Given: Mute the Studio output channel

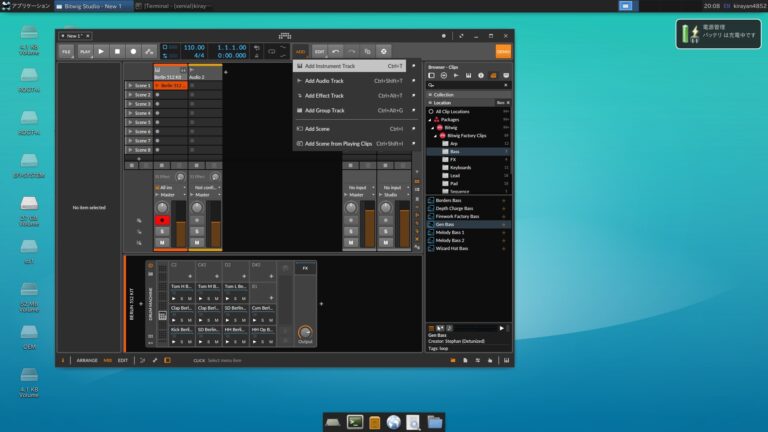Looking at the screenshot, I should (385, 242).
